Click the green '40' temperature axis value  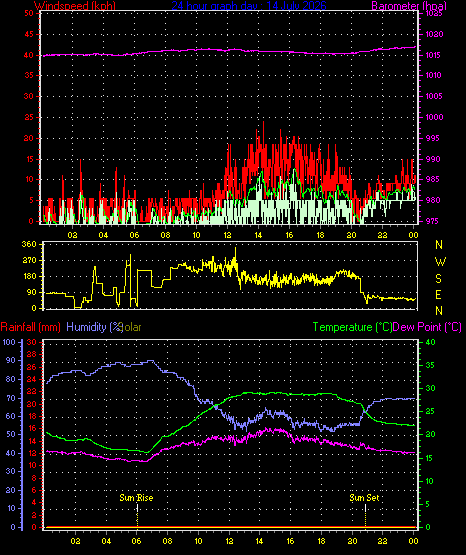(430, 342)
